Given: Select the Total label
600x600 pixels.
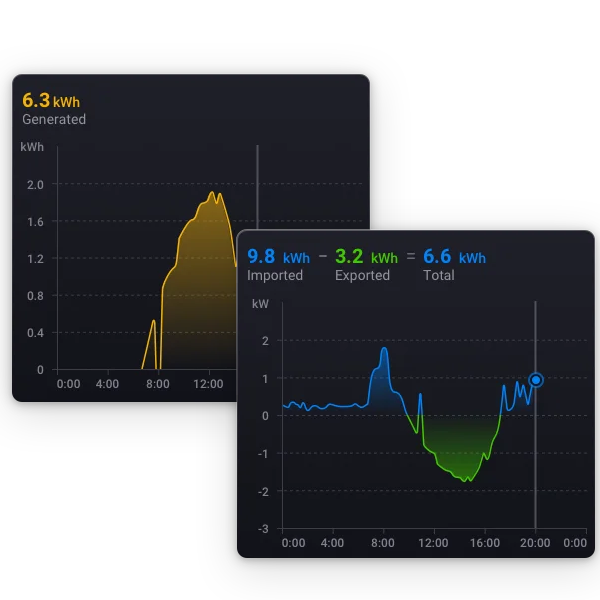Looking at the screenshot, I should (x=438, y=276).
